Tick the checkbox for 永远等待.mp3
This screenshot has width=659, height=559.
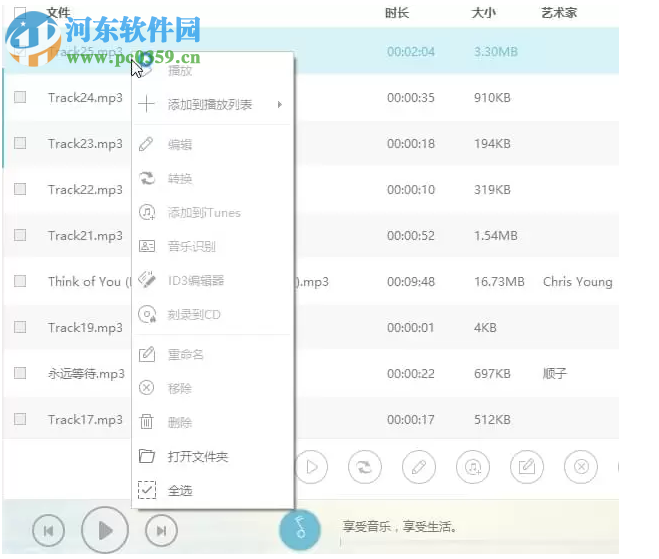20,373
